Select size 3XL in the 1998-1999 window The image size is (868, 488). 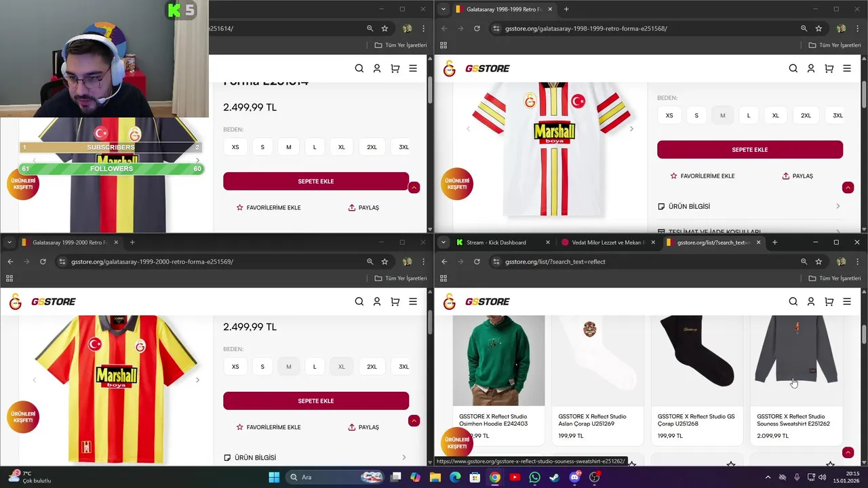coord(837,115)
